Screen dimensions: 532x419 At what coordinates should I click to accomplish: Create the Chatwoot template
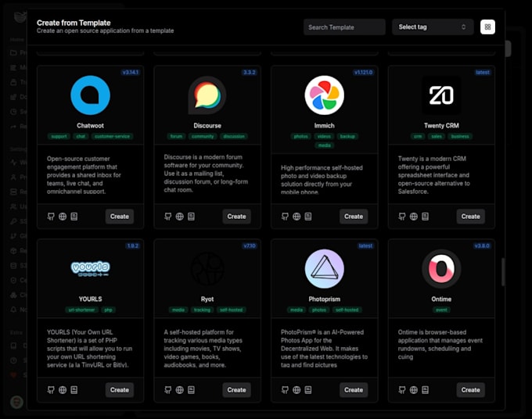(120, 217)
